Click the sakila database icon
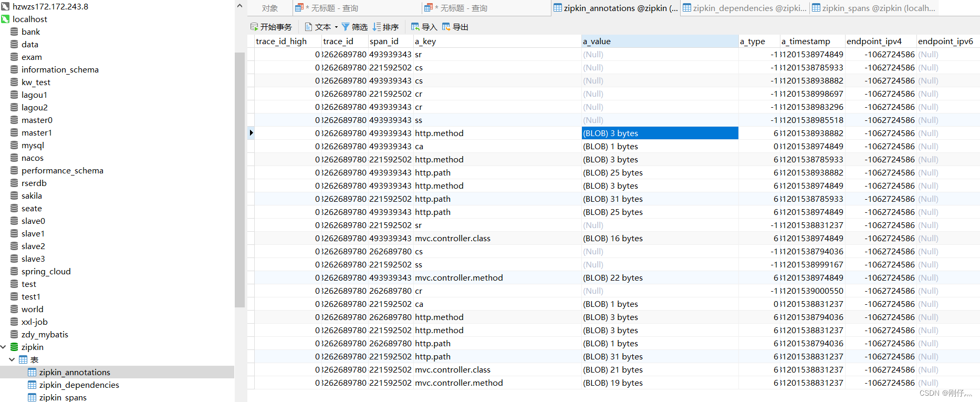980x402 pixels. click(x=14, y=195)
